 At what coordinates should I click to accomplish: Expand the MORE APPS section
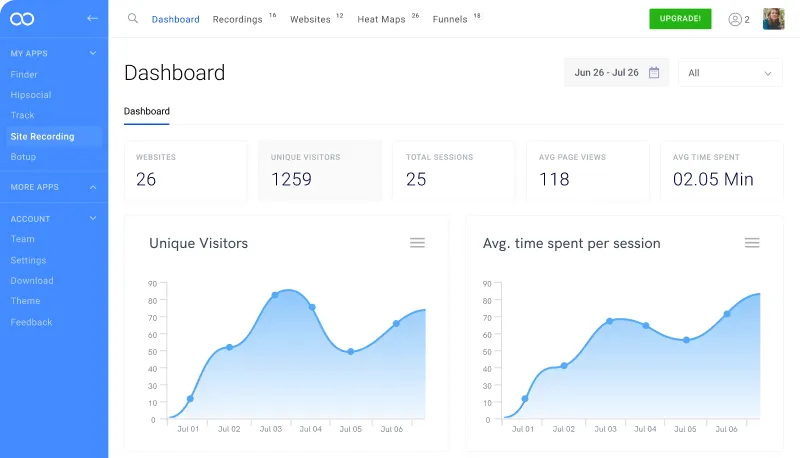(x=93, y=187)
